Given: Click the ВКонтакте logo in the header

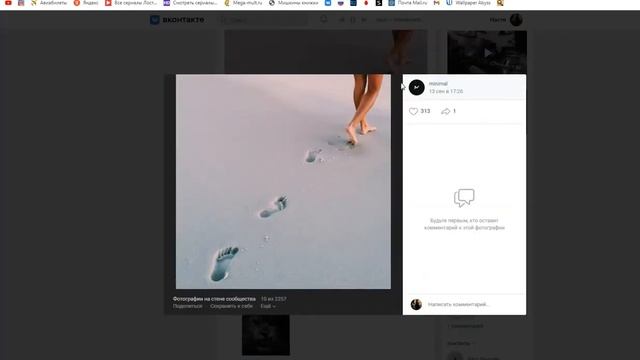Looking at the screenshot, I should (x=177, y=20).
